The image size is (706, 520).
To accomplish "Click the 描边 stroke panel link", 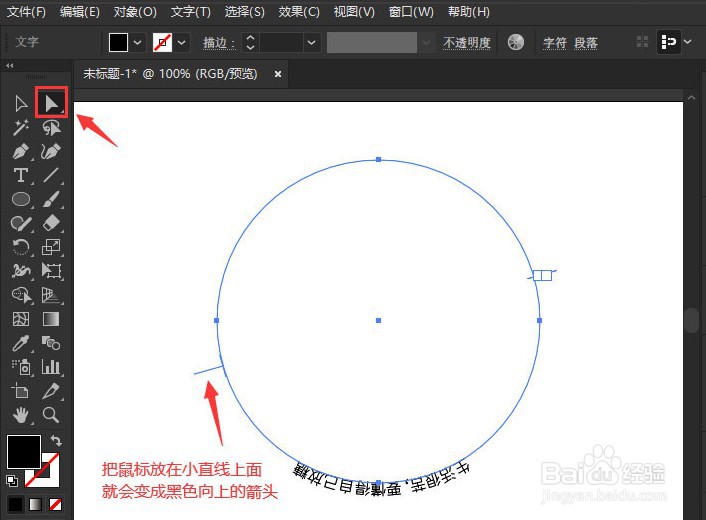I will coord(217,43).
